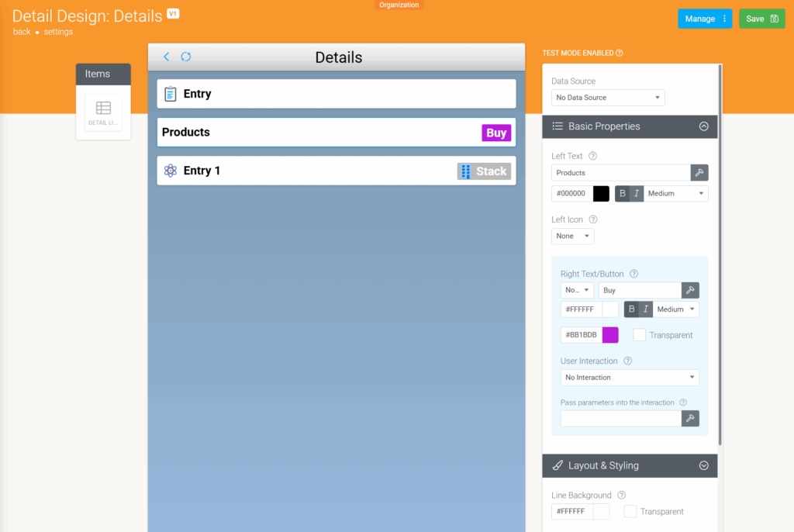This screenshot has width=794, height=532.
Task: Click the Left Icon help icon
Action: pyautogui.click(x=593, y=219)
